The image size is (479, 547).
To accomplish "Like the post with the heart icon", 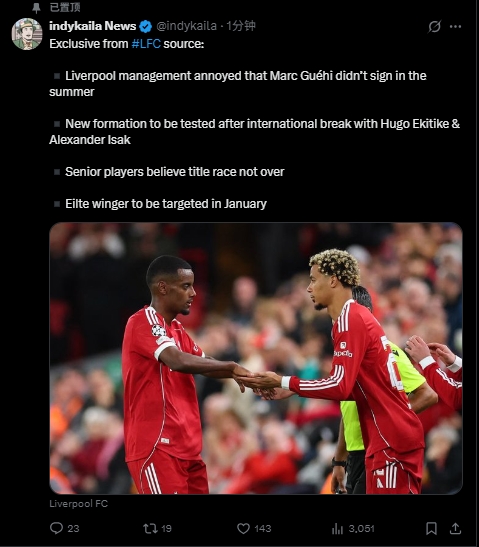I will point(243,529).
